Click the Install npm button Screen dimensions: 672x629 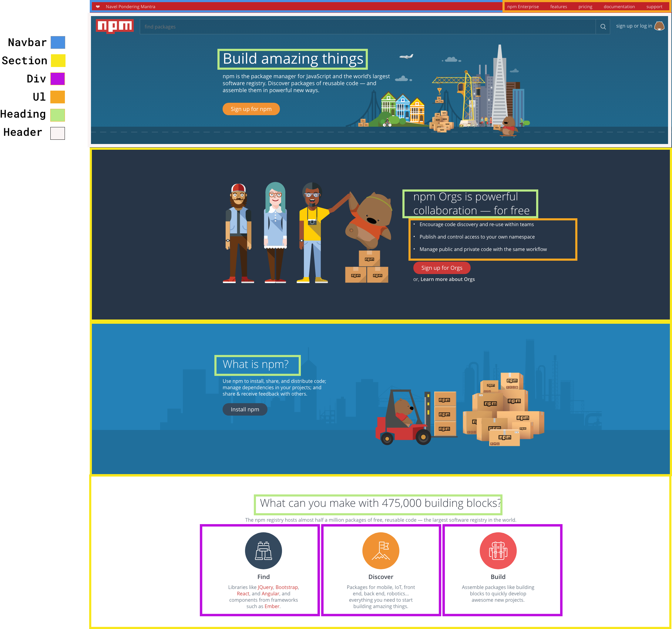(245, 409)
